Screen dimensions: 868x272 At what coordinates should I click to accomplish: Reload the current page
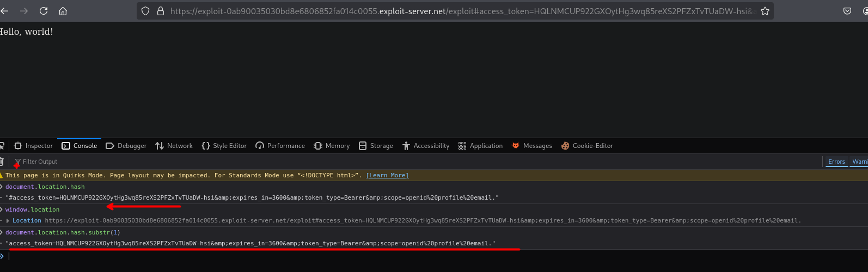44,11
